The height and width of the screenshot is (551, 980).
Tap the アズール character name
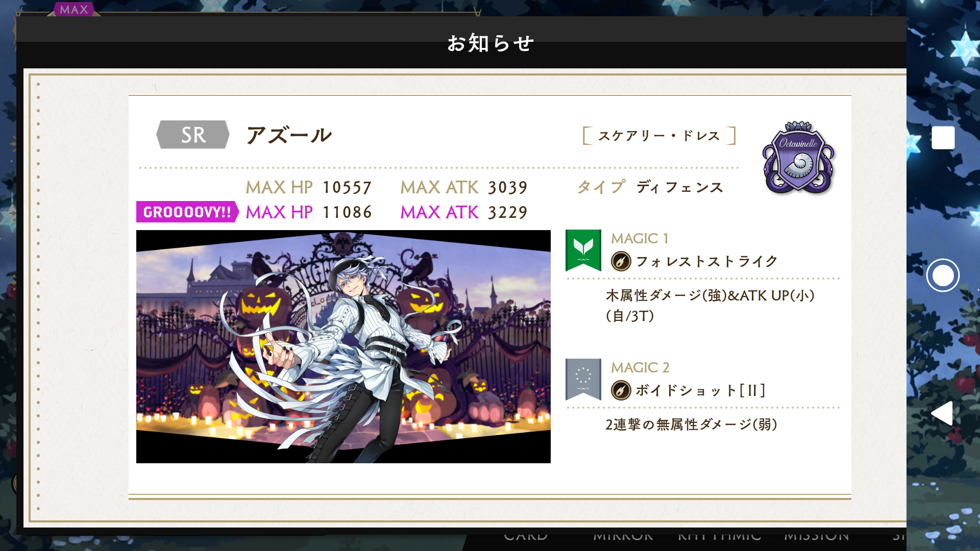click(x=289, y=135)
